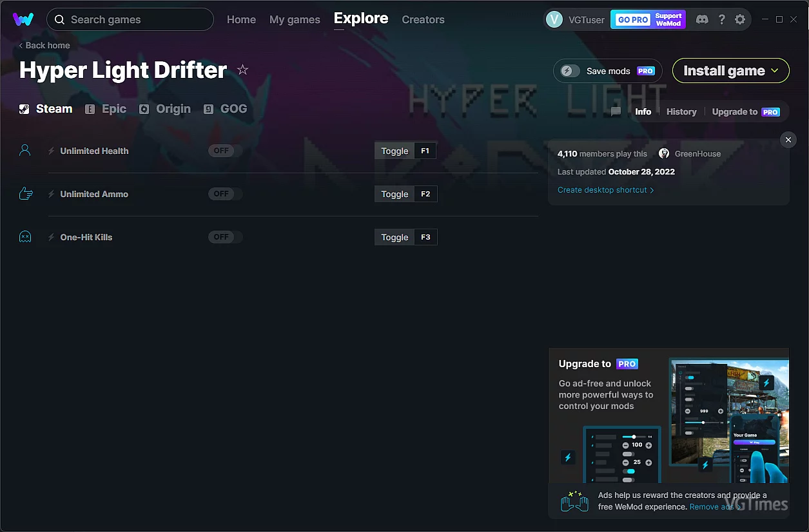
Task: Open the My games tab
Action: click(295, 20)
